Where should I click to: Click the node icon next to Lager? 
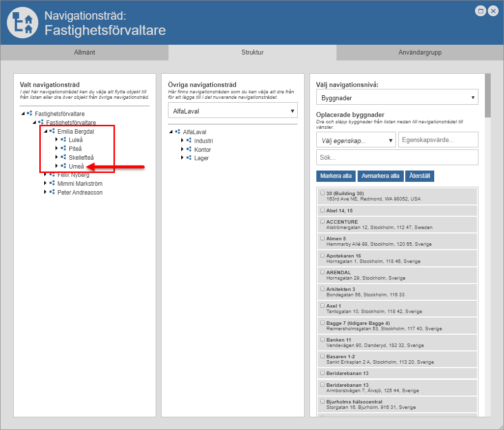tap(189, 158)
